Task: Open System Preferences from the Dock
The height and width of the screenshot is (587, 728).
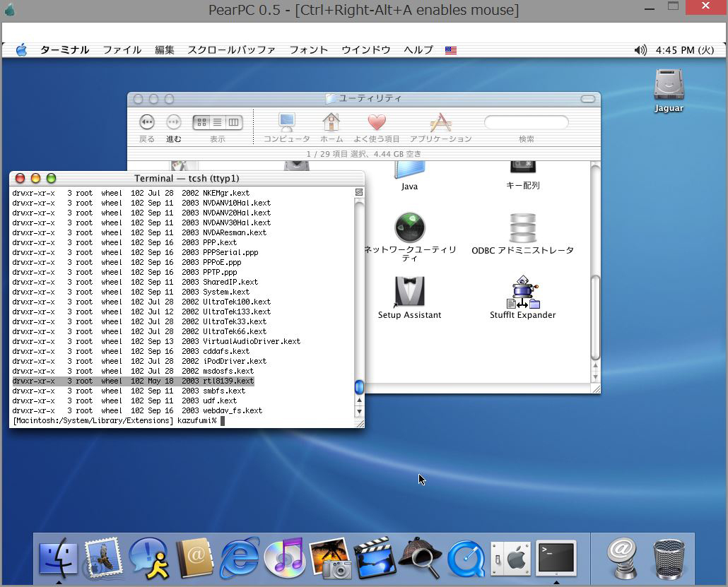Action: coord(511,559)
